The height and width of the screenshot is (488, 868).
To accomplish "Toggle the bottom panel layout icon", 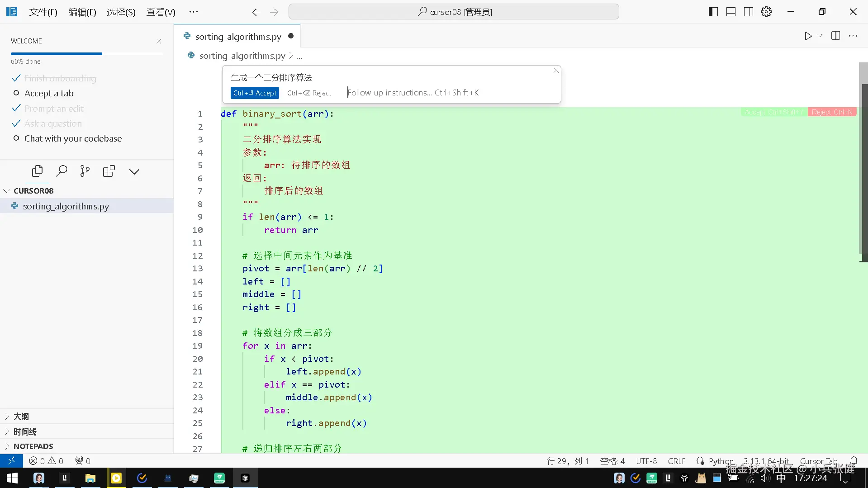I will (x=731, y=12).
